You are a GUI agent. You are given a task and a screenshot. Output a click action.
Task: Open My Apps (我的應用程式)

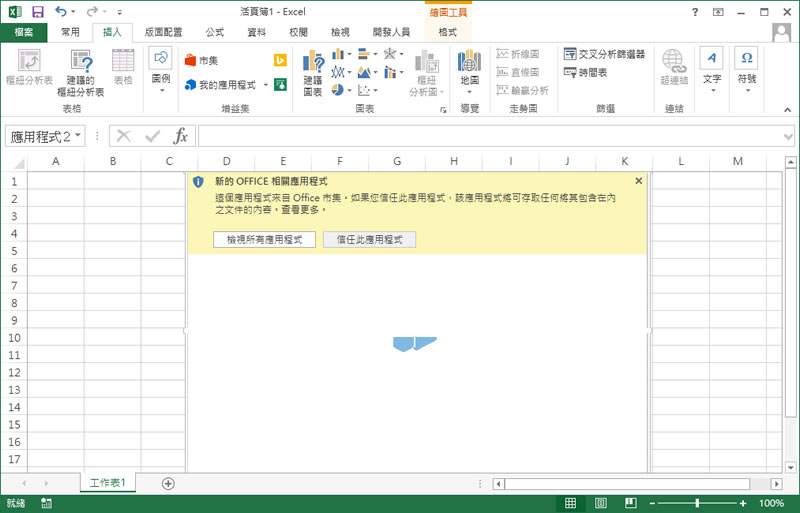pos(220,85)
